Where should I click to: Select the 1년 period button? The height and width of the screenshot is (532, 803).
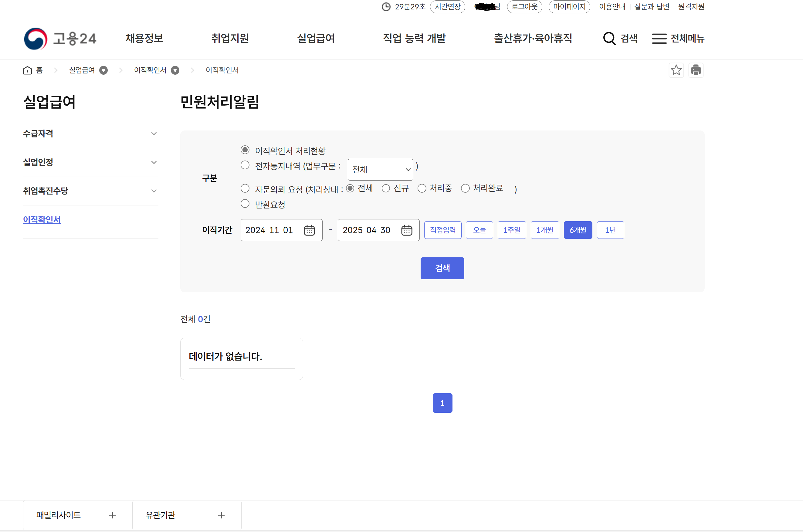(x=610, y=230)
